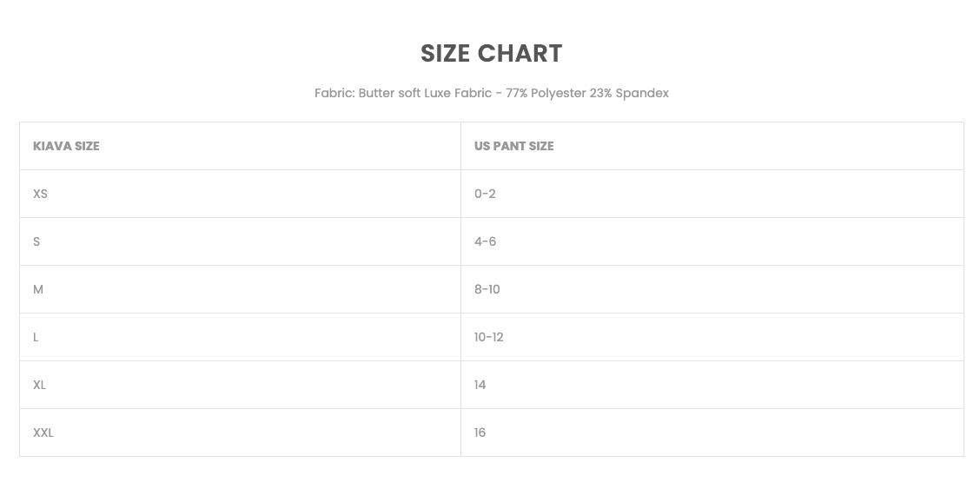Click the word SIZE in the page title
Screen dimensions: 980x482
pyautogui.click(x=444, y=54)
